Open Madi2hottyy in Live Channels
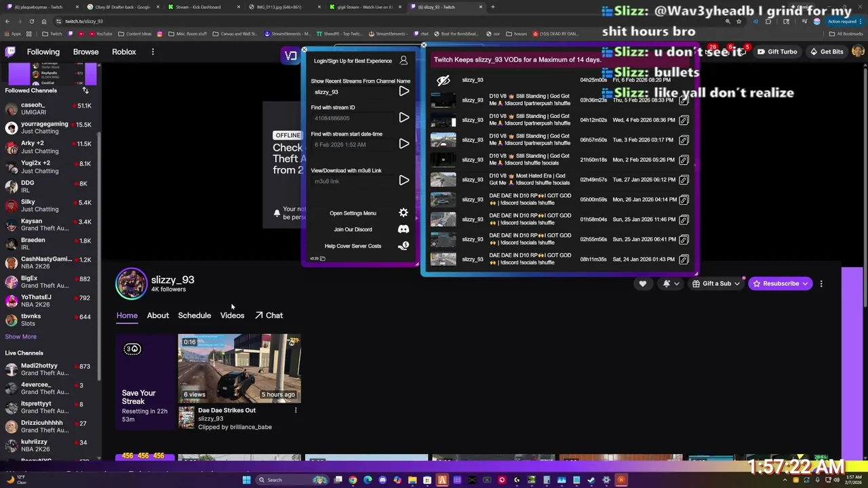The width and height of the screenshot is (868, 488). [x=48, y=369]
